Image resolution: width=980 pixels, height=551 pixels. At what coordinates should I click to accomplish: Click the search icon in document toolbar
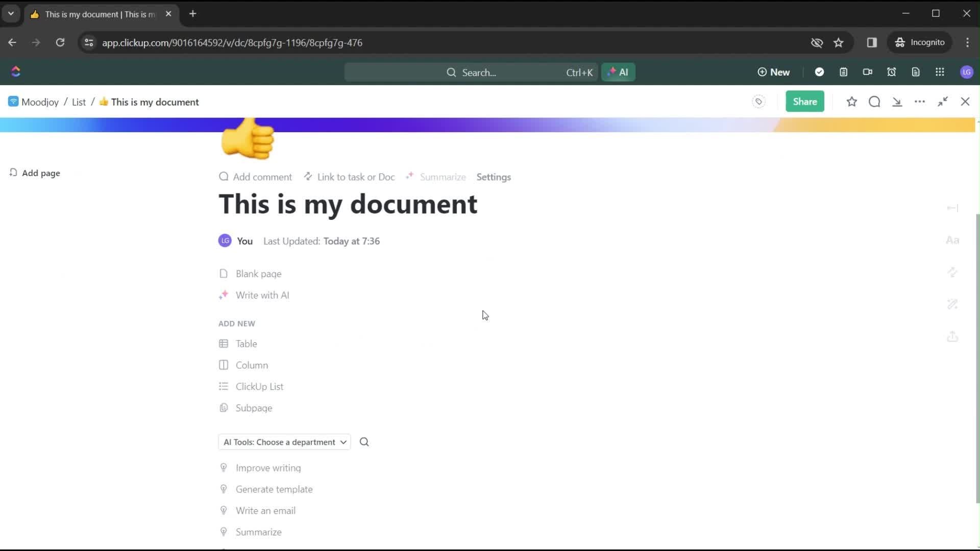[x=874, y=102]
